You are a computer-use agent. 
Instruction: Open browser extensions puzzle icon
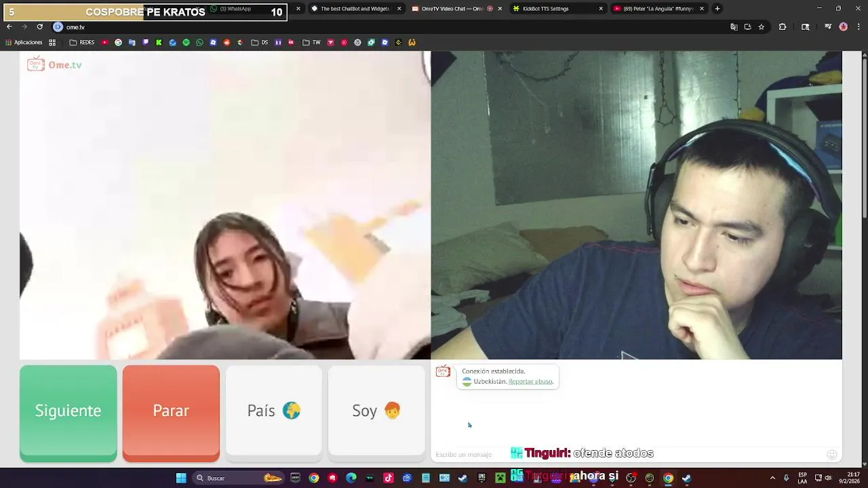click(783, 27)
